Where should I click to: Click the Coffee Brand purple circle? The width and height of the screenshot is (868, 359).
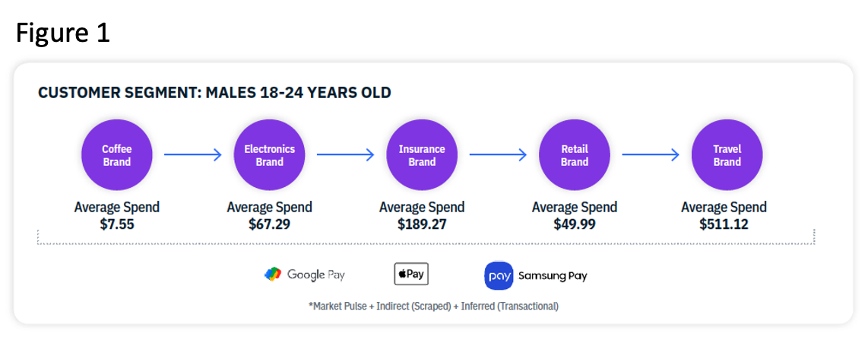point(116,155)
